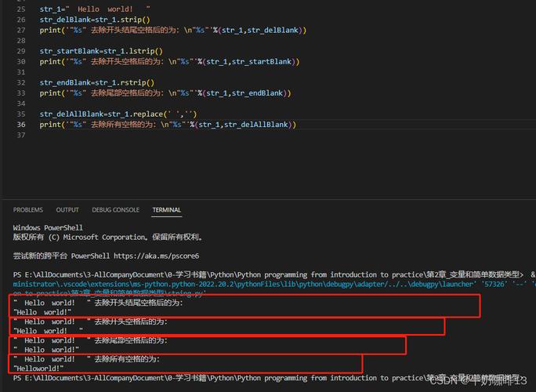536x392 pixels.
Task: Click the print line with str_startBlank argument
Action: [x=169, y=62]
